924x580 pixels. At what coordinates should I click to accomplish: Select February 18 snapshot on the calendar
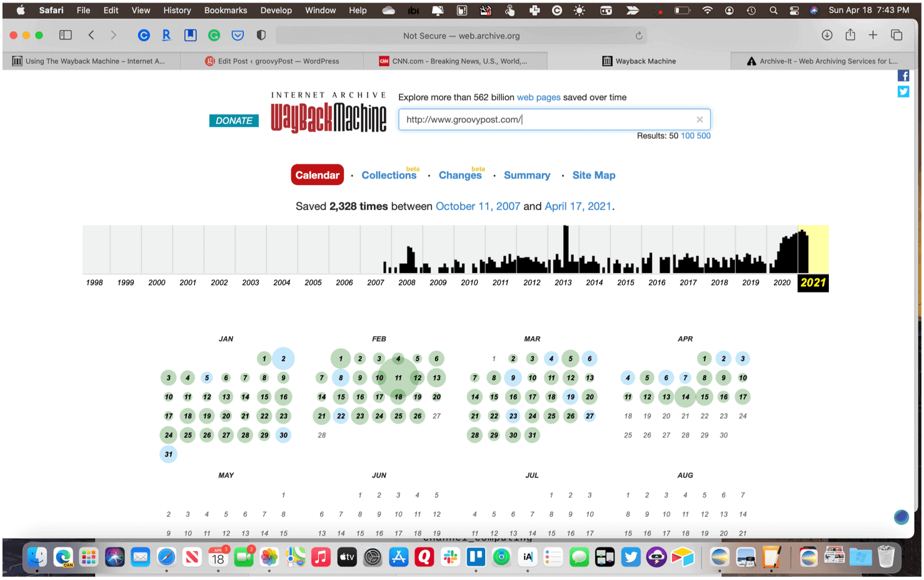click(398, 397)
